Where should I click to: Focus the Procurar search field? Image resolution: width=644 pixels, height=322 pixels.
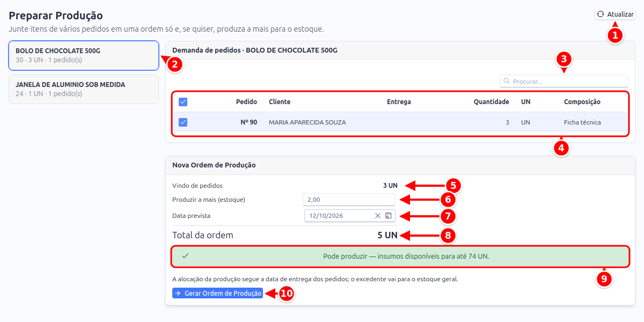pos(564,81)
